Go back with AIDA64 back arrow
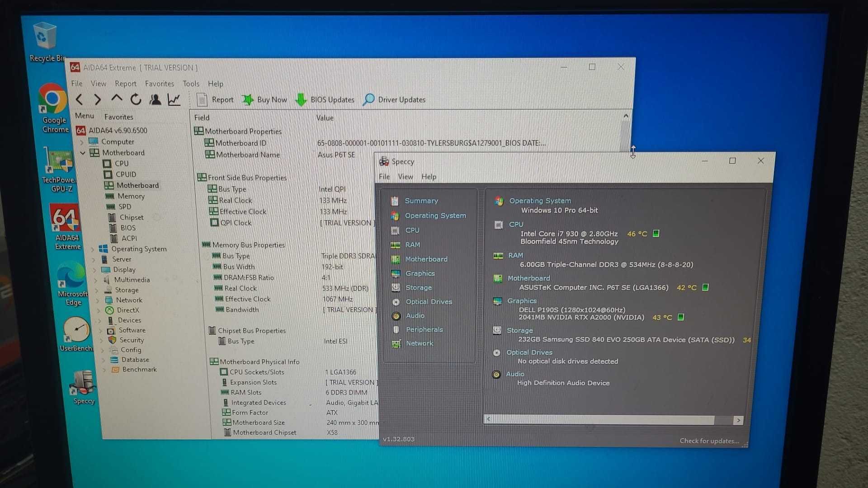Screen dimensions: 868x488 pyautogui.click(x=79, y=99)
